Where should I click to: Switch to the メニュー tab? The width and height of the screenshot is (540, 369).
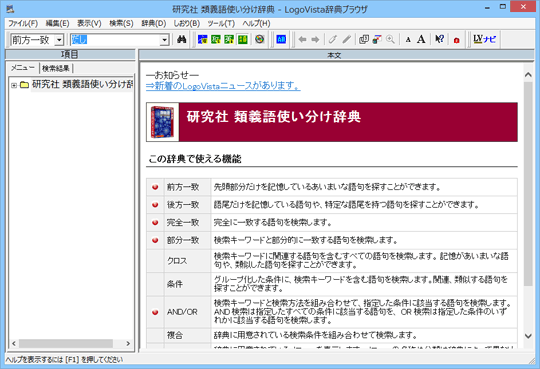coord(23,68)
